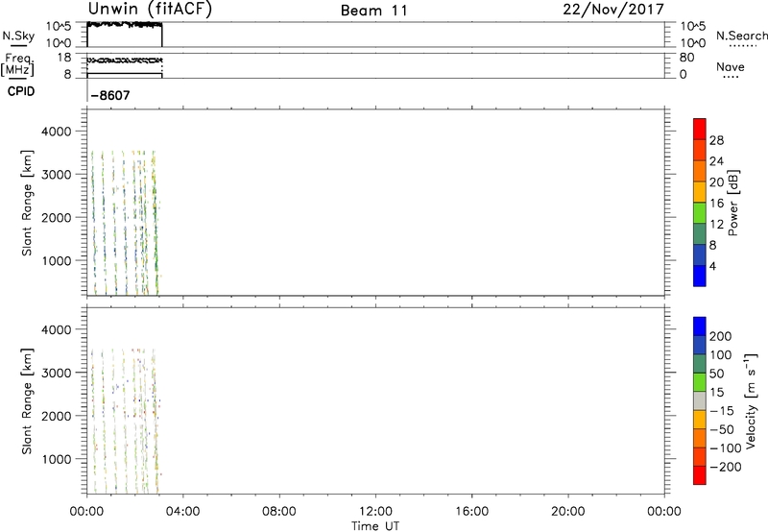This screenshot has width=768, height=532.
Task: Click the 'N.Sky' legend label
Action: coord(18,36)
